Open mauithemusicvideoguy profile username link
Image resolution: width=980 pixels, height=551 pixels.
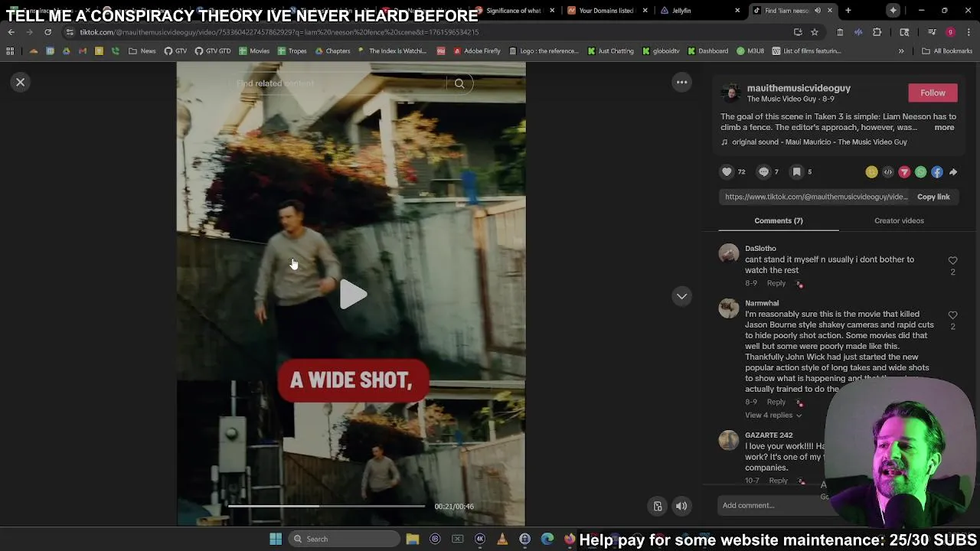tap(799, 88)
